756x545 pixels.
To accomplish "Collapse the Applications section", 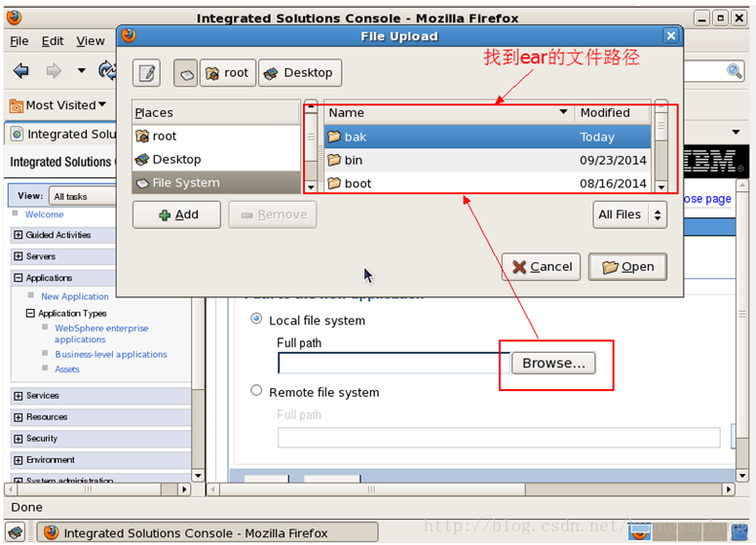I will coord(18,278).
